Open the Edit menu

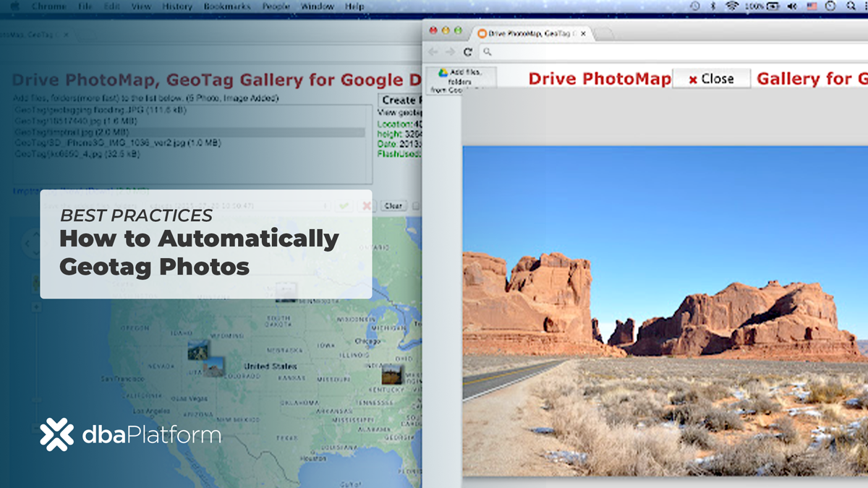tap(111, 7)
